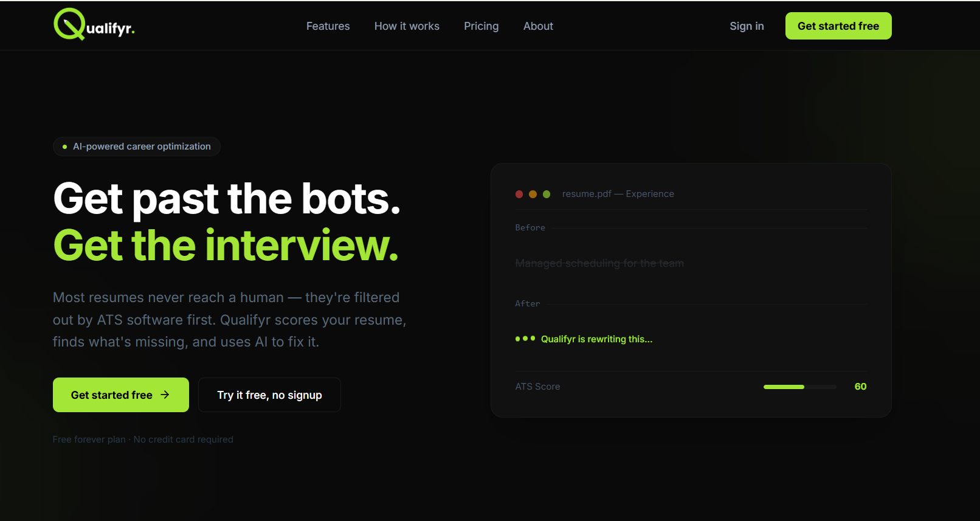
Task: Click the ATS score value 60
Action: pyautogui.click(x=860, y=387)
